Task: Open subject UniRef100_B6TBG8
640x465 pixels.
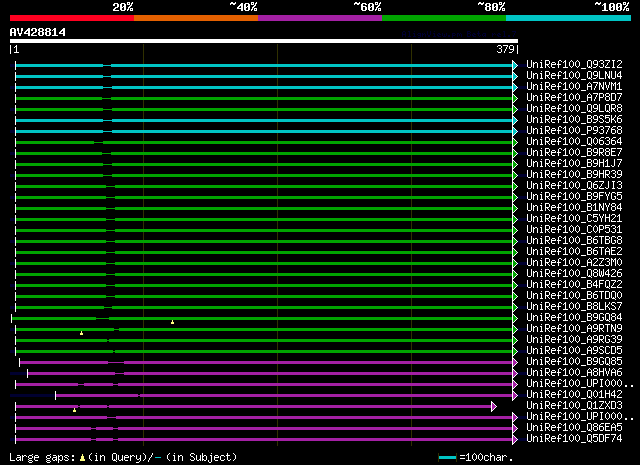Action: [574, 240]
